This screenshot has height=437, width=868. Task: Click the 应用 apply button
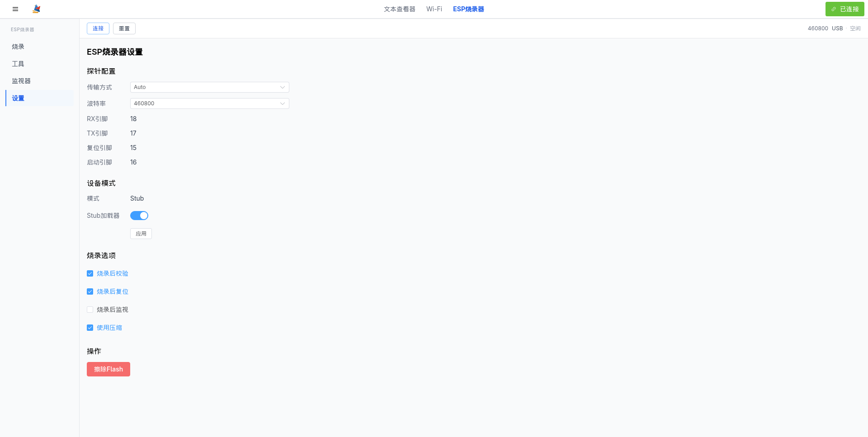click(141, 234)
